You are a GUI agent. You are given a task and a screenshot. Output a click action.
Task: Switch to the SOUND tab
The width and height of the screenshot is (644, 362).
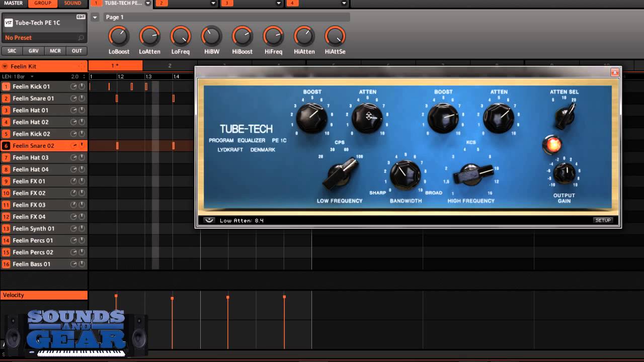pyautogui.click(x=72, y=3)
